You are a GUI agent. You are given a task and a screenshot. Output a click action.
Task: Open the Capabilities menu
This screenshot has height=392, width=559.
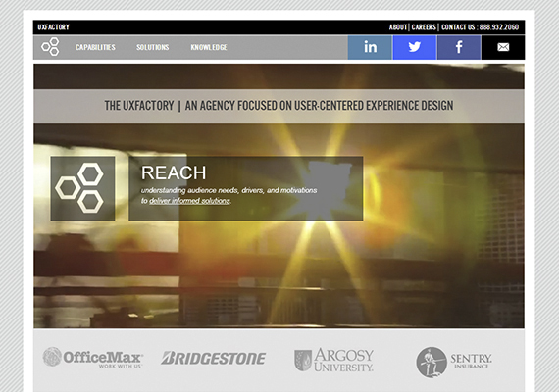coord(95,47)
